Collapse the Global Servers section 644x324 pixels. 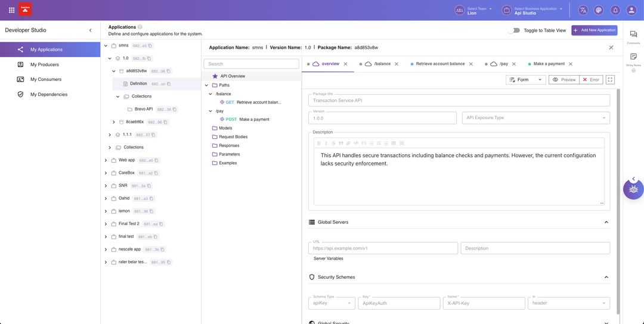pyautogui.click(x=606, y=222)
